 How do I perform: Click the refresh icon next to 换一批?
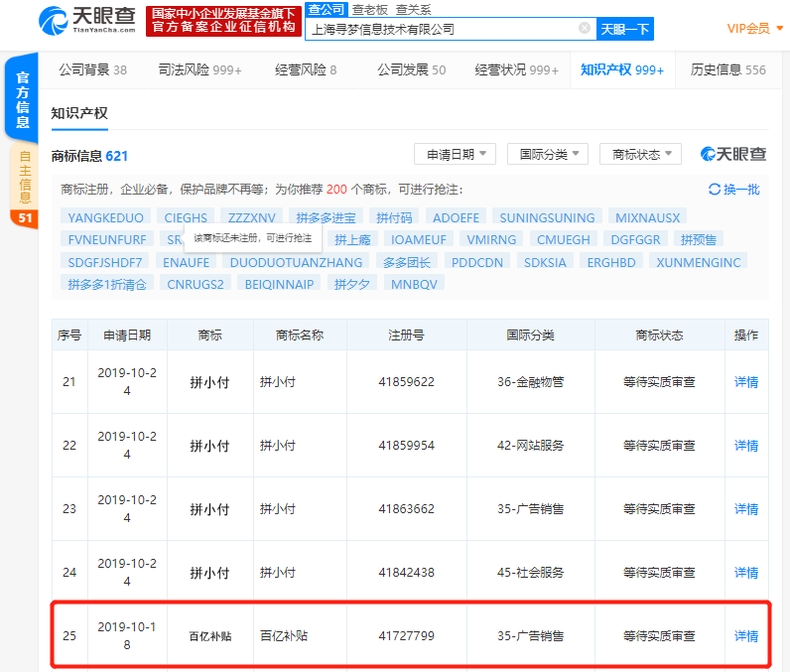715,189
